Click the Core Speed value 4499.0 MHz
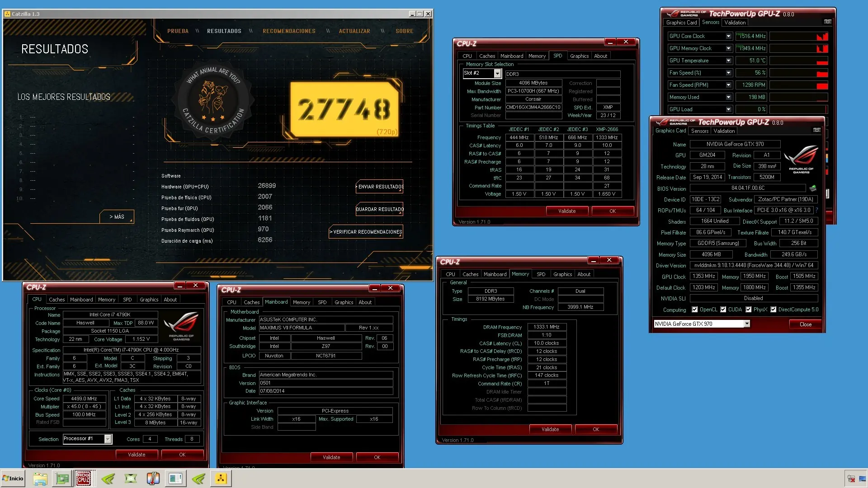Image resolution: width=868 pixels, height=488 pixels. point(84,399)
